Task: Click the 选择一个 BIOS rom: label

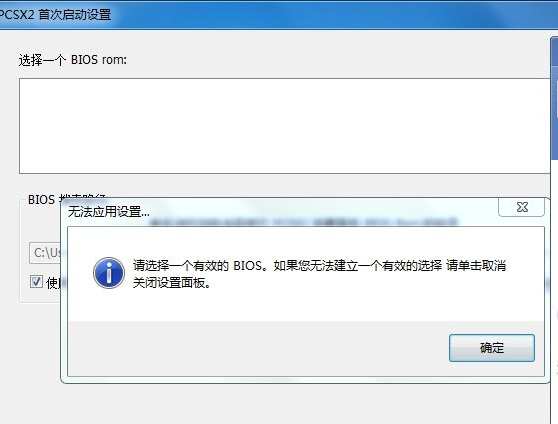Action: (x=73, y=60)
